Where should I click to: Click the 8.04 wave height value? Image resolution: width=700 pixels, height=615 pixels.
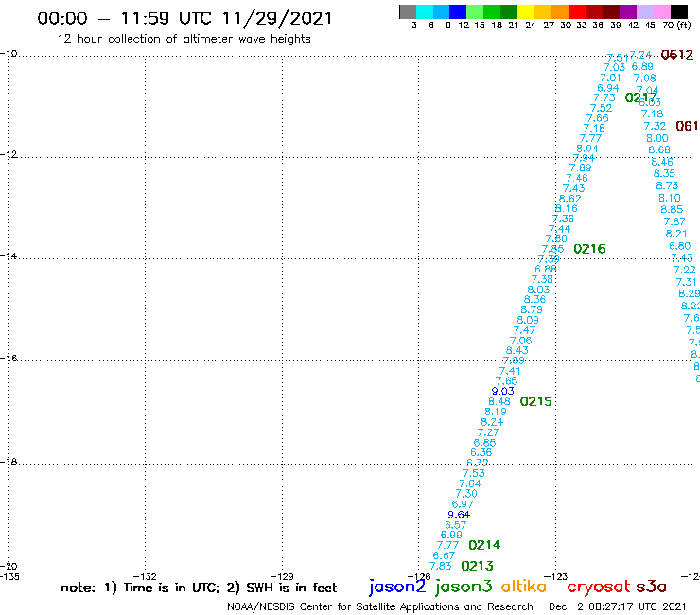tap(587, 149)
